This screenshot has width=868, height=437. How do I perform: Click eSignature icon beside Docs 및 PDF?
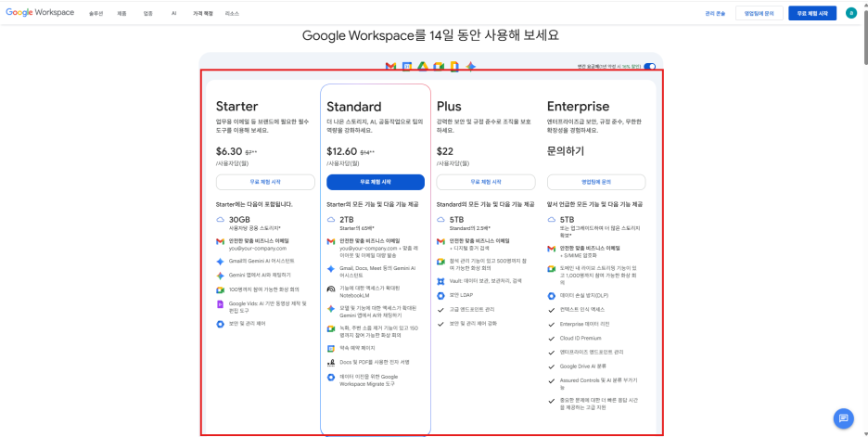330,363
